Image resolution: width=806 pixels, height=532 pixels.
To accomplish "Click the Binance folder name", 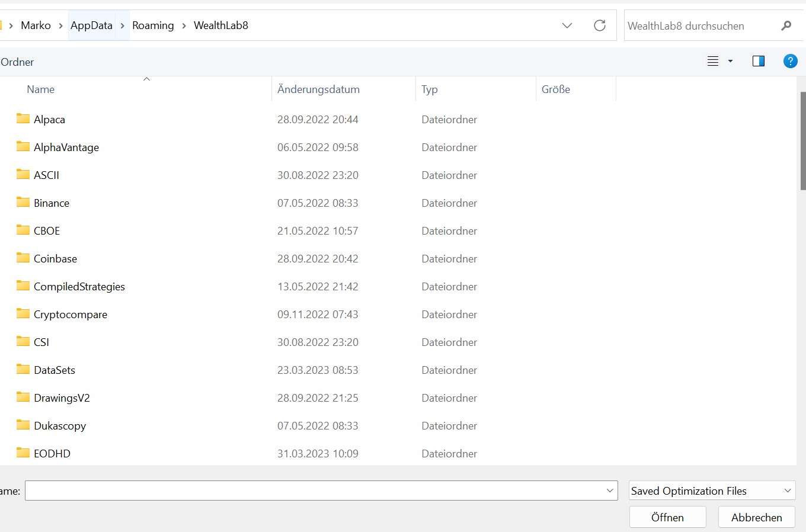I will click(x=52, y=203).
